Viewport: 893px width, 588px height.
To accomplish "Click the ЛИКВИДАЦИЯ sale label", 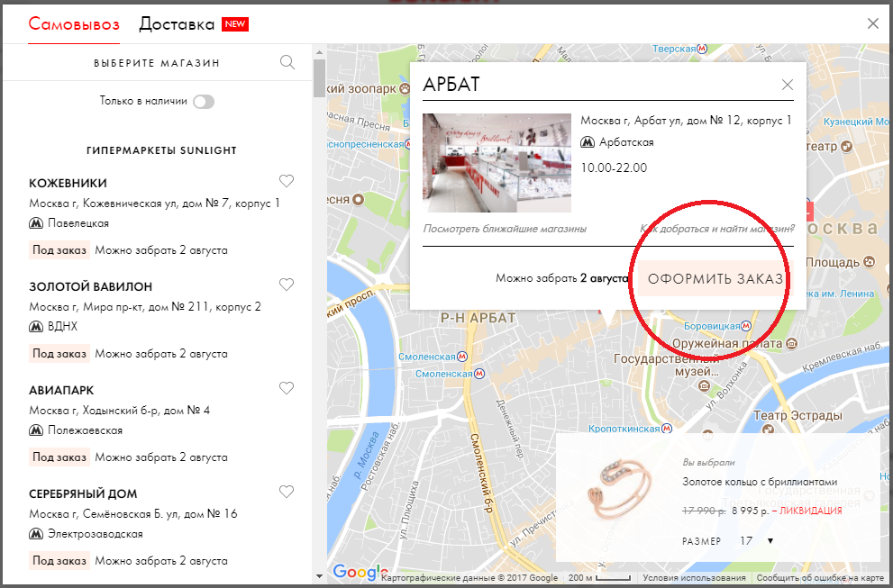I will [x=811, y=511].
